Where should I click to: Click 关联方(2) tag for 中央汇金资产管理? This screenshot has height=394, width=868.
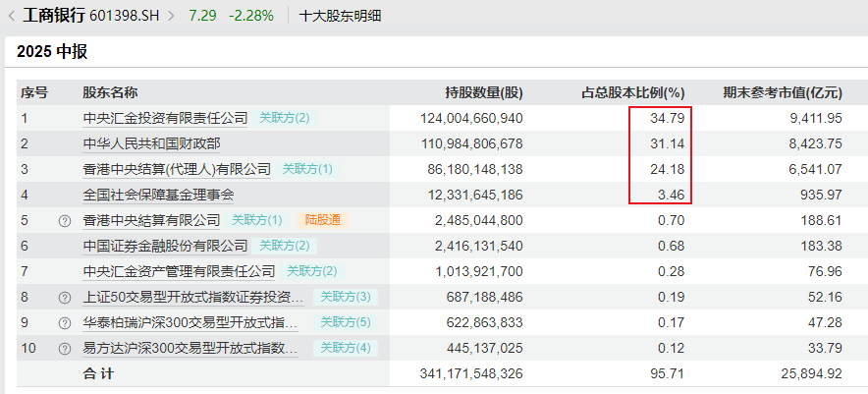311,271
